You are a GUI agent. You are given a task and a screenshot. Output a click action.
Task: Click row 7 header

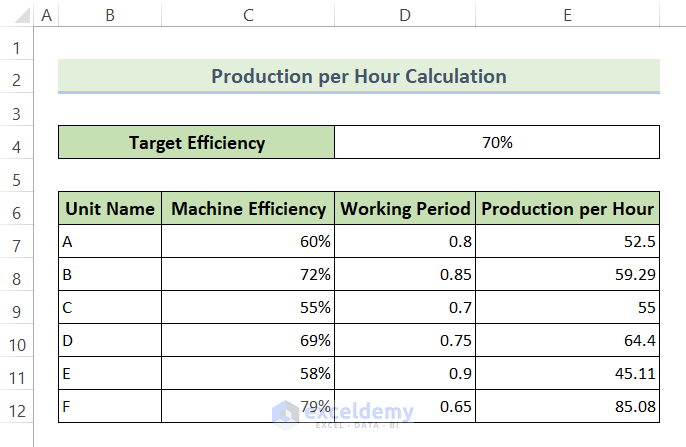pyautogui.click(x=16, y=242)
